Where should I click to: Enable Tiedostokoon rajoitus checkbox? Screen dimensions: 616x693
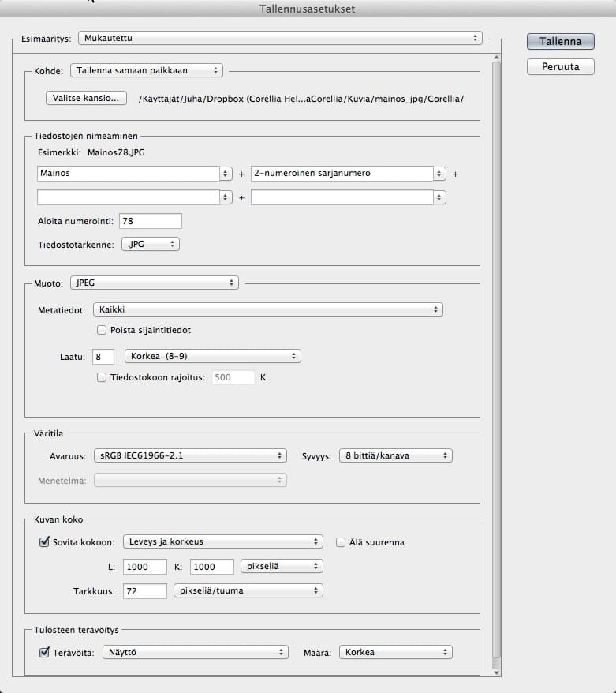click(102, 377)
